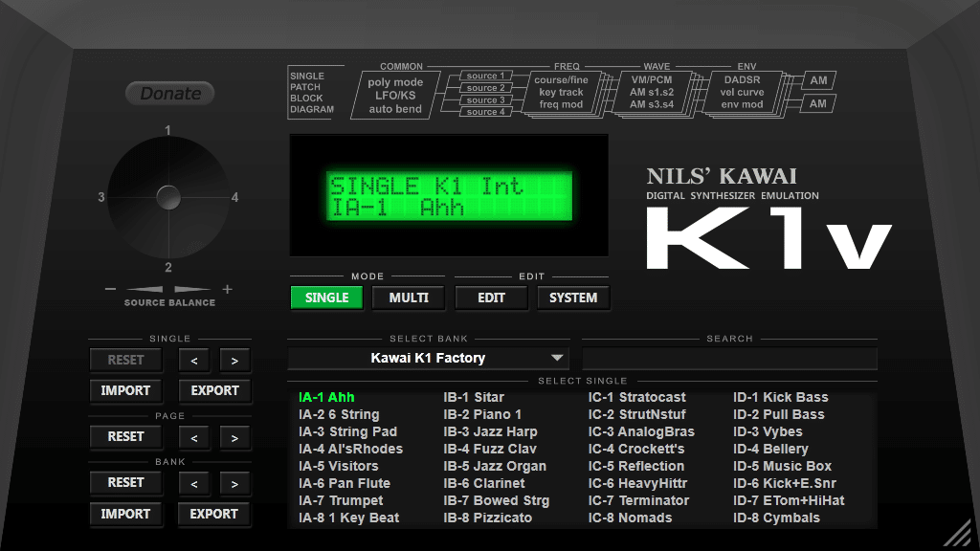Select patch IC-5 Reflection
980x551 pixels.
tap(636, 466)
